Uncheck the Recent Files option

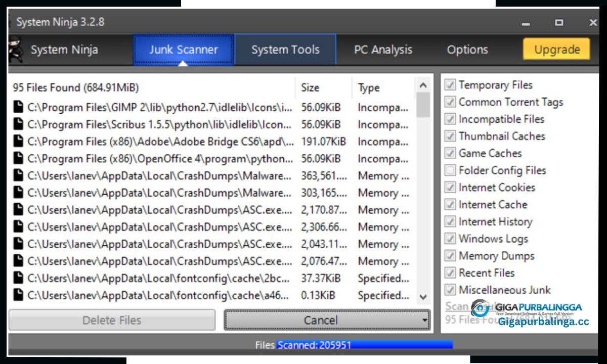point(450,273)
